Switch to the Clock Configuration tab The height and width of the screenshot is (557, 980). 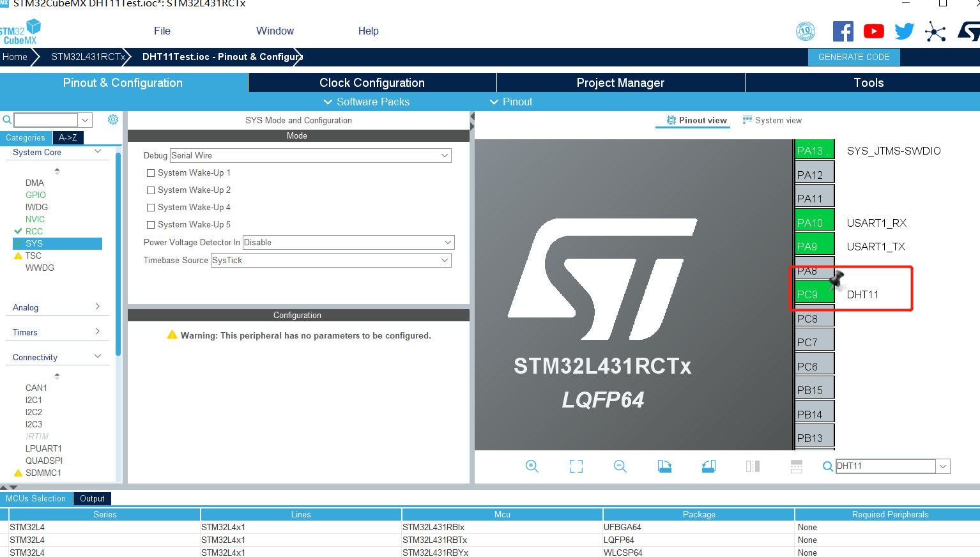point(371,82)
